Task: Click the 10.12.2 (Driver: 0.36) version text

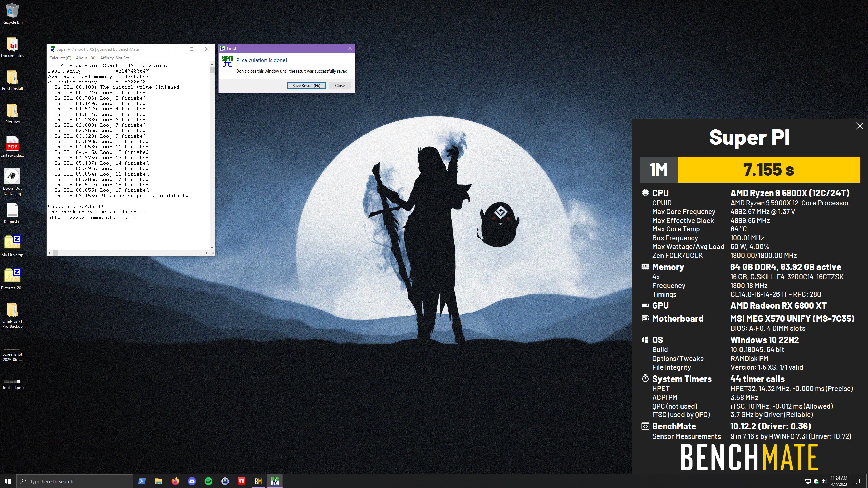Action: [x=771, y=426]
